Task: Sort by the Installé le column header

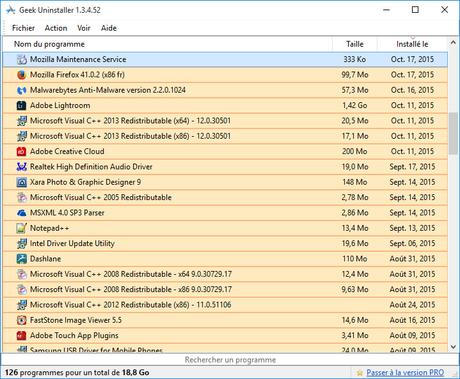Action: [x=412, y=44]
